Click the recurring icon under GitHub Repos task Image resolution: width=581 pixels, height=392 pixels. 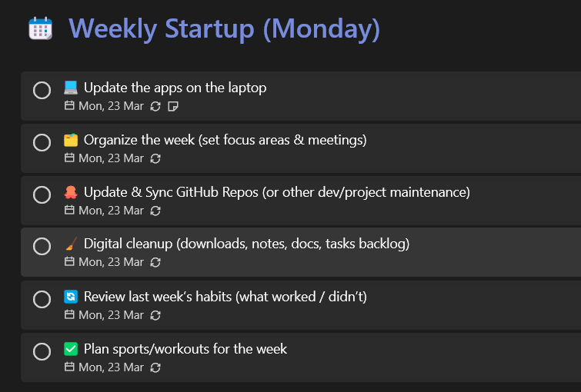pyautogui.click(x=155, y=211)
